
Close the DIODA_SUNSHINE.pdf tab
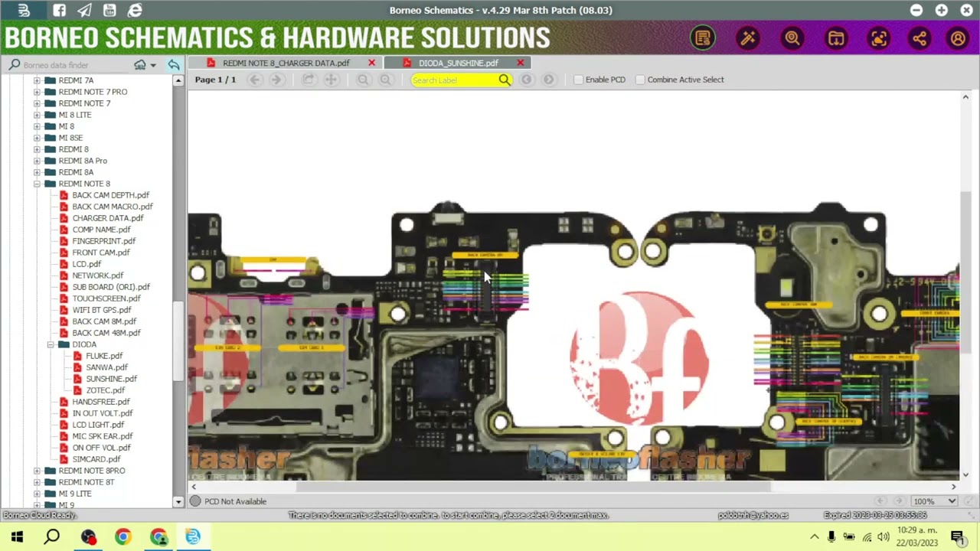[521, 63]
